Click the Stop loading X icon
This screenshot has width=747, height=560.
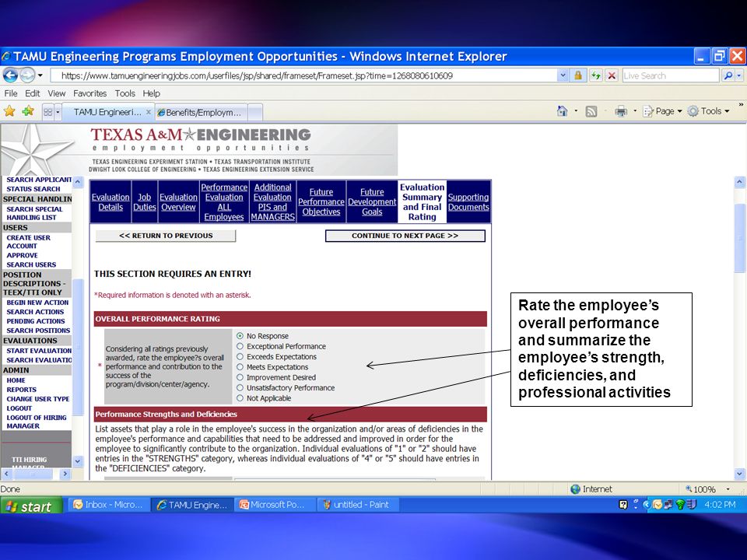tap(612, 75)
